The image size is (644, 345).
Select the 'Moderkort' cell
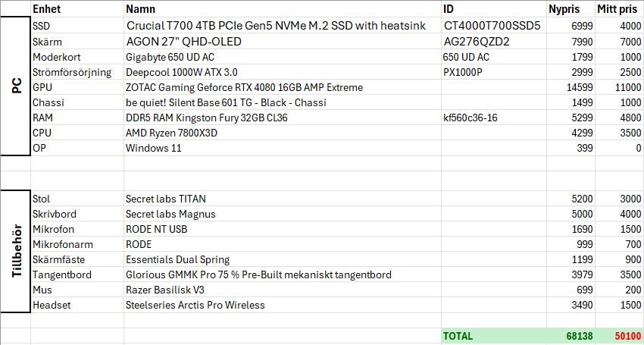77,57
